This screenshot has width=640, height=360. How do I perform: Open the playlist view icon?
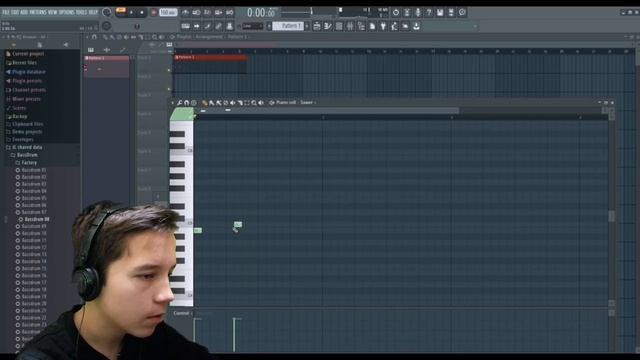tap(317, 26)
